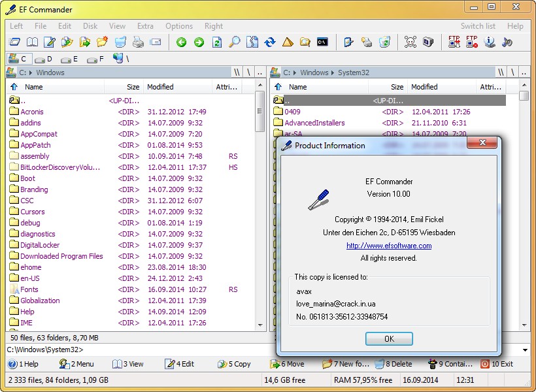Click the Copy files toolbar icon
The image size is (536, 392).
(x=67, y=42)
